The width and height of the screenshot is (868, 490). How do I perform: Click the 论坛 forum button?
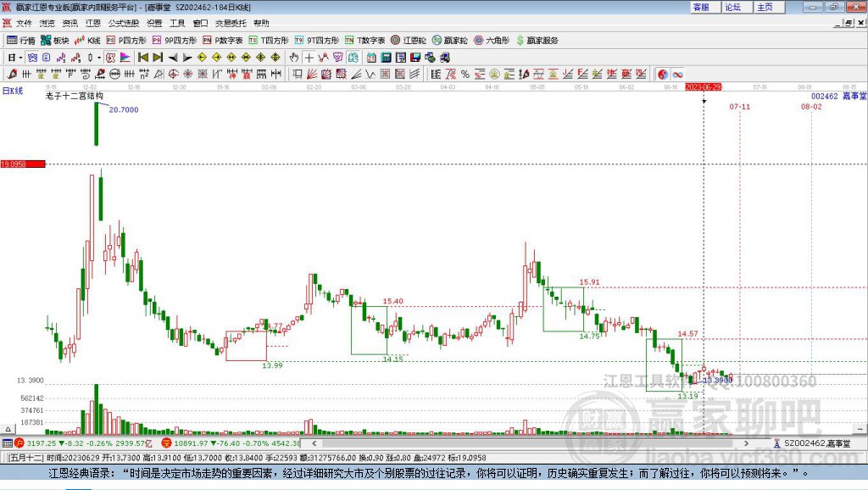pyautogui.click(x=732, y=7)
